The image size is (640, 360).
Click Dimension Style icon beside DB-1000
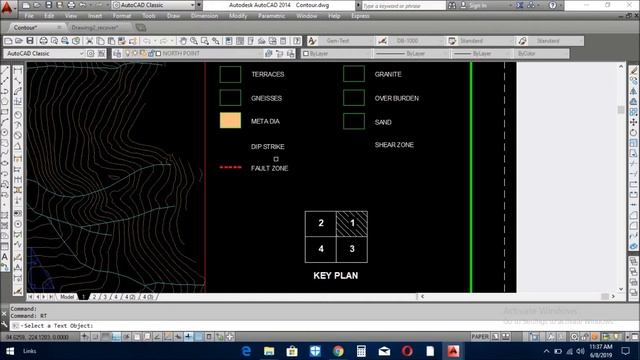click(382, 41)
